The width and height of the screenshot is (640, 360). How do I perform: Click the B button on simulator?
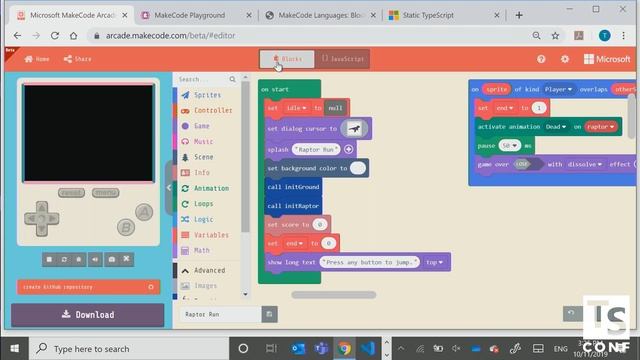(126, 227)
